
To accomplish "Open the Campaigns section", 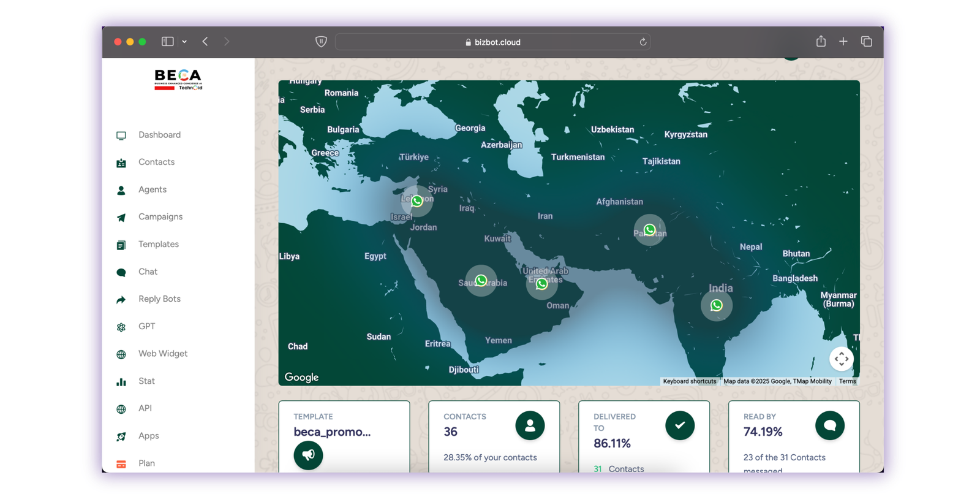I will (x=160, y=216).
